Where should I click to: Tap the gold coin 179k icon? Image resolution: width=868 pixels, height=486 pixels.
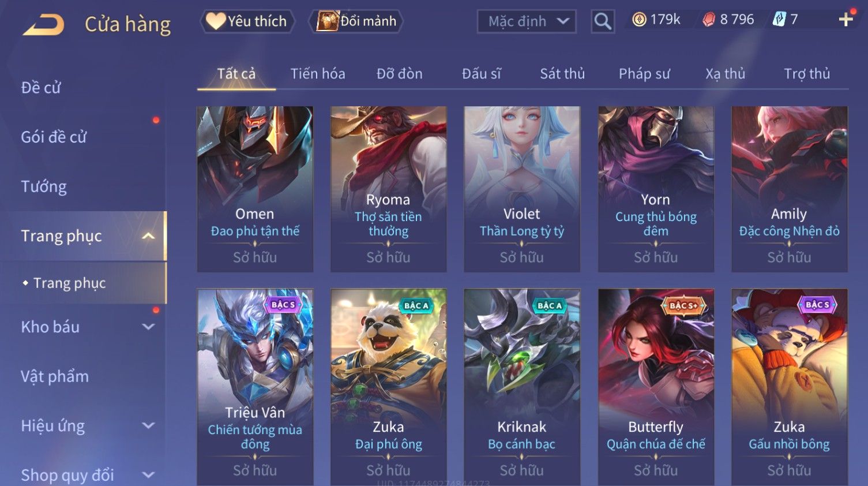[639, 20]
